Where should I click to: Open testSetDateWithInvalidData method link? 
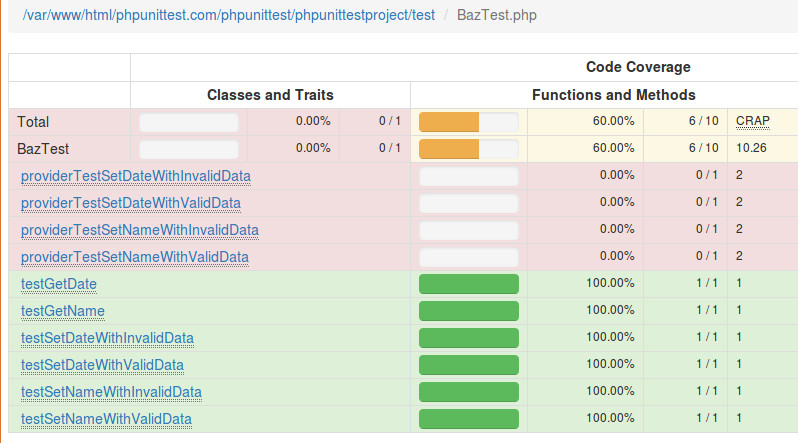point(107,338)
